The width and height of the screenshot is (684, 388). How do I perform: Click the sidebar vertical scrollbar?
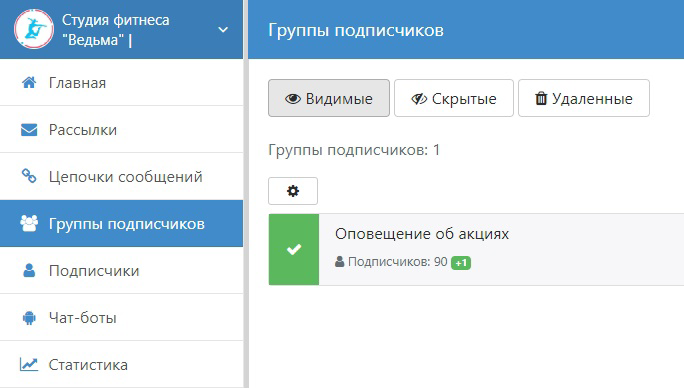(246, 194)
